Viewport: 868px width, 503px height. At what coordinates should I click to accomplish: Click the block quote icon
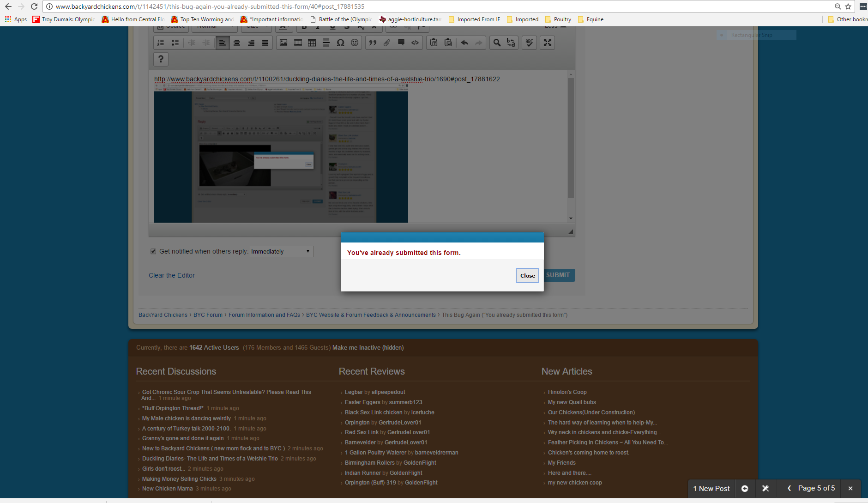click(x=373, y=43)
